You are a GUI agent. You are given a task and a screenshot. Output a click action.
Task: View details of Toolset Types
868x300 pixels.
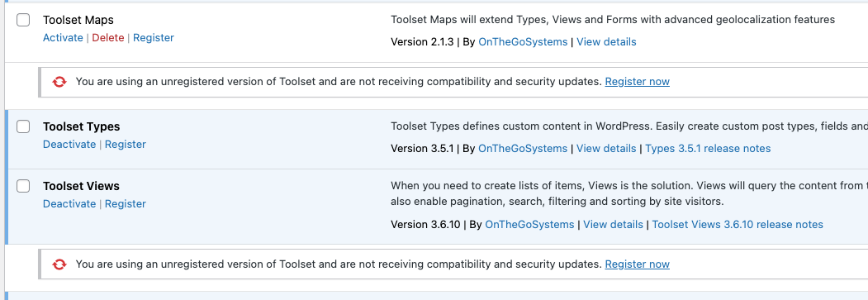[606, 148]
